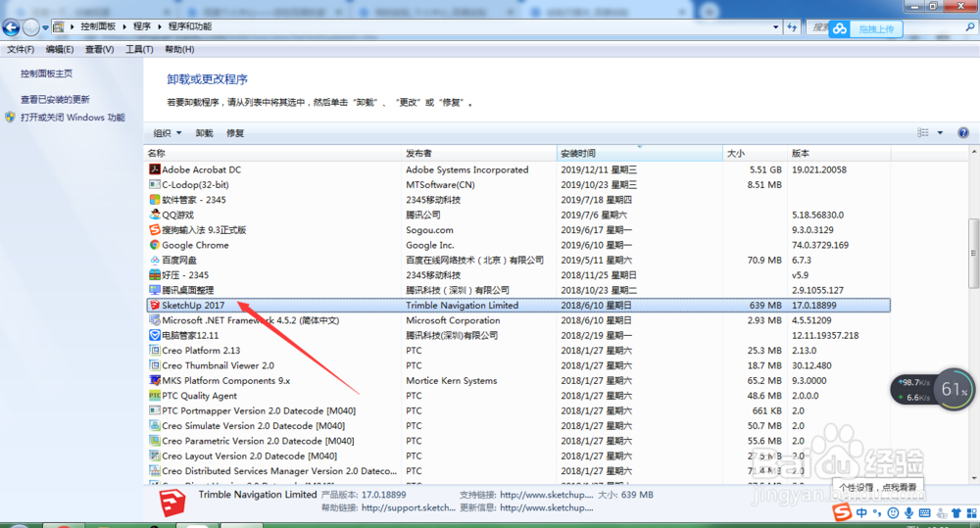
Task: Select Creo Simulate Version 2.0 icon
Action: 155,425
